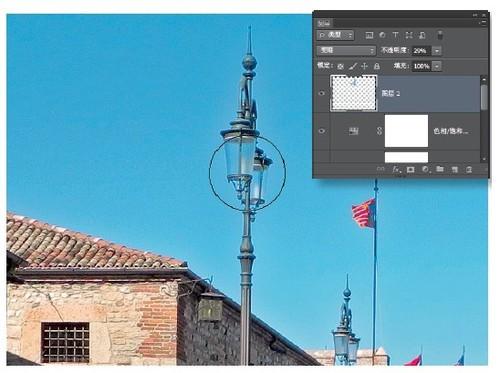
Task: Toggle lock transparent pixels
Action: (340, 66)
